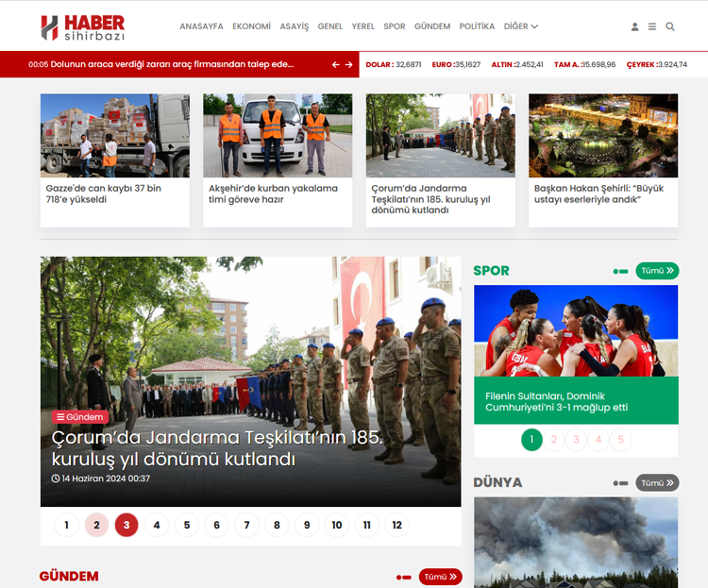Expand all Spor news with Tümü
The height and width of the screenshot is (588, 708).
[657, 271]
